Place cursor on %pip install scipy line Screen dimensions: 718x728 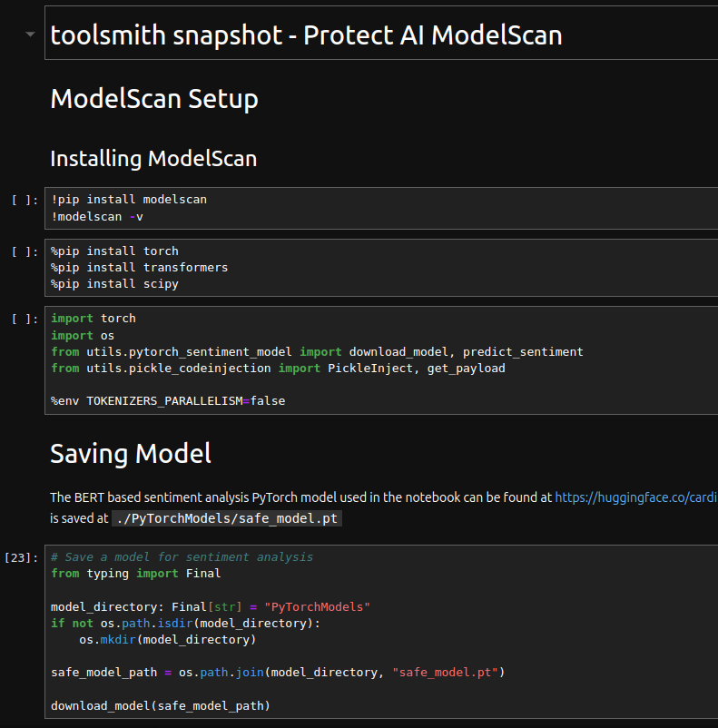coord(114,283)
